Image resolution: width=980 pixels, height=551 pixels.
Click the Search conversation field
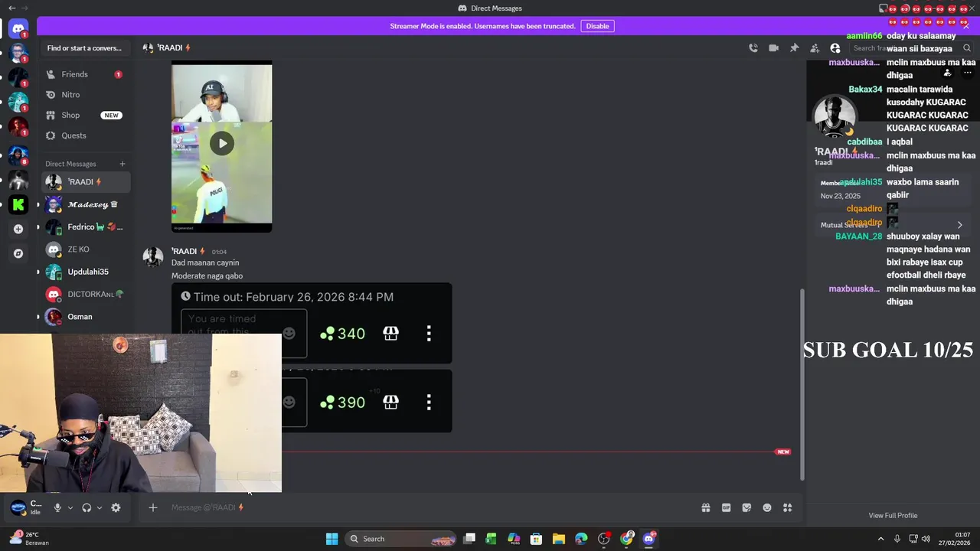[911, 47]
